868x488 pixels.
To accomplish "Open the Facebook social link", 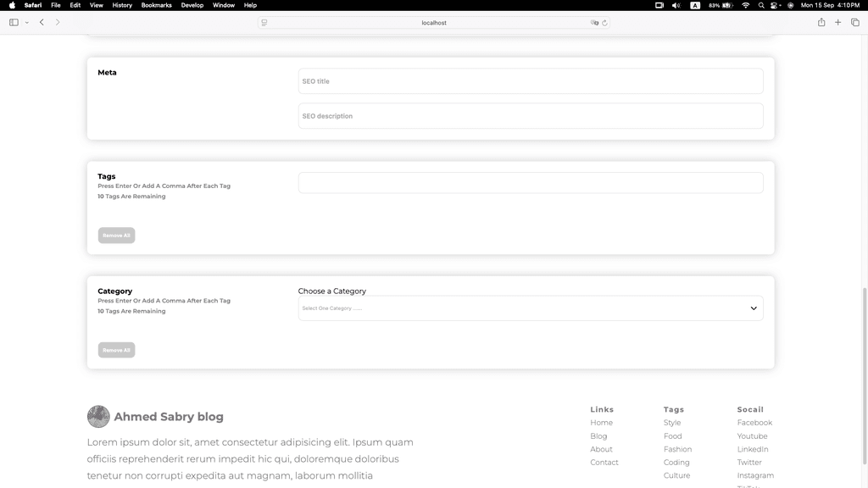I will [754, 423].
